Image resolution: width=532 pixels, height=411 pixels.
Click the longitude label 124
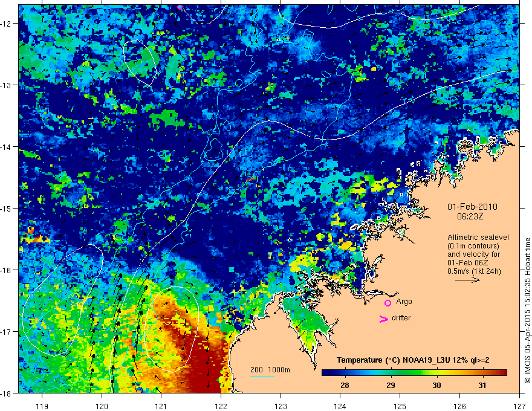tap(340, 406)
